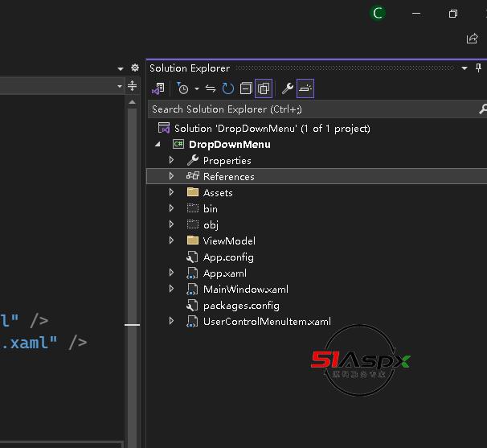The height and width of the screenshot is (448, 487).
Task: Select the ViewModel folder
Action: 229,241
